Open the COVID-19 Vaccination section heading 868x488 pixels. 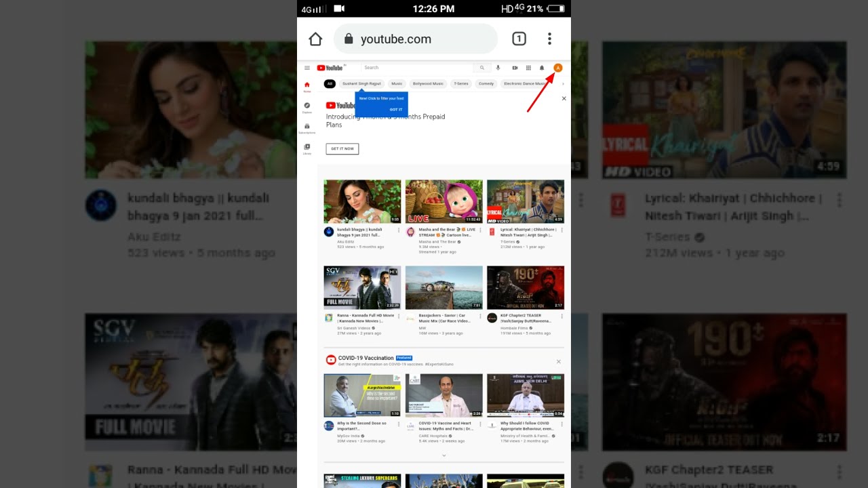[x=366, y=358]
